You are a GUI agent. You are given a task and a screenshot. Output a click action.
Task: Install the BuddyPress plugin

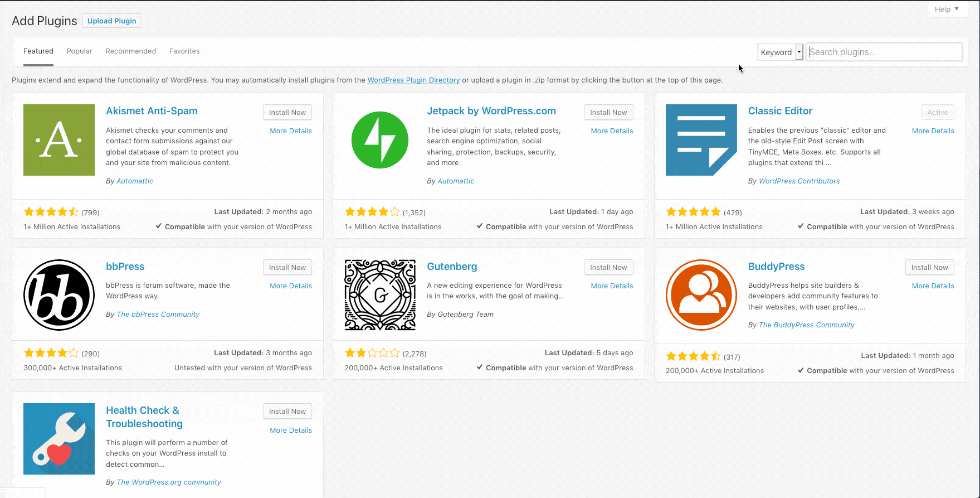[x=930, y=267]
